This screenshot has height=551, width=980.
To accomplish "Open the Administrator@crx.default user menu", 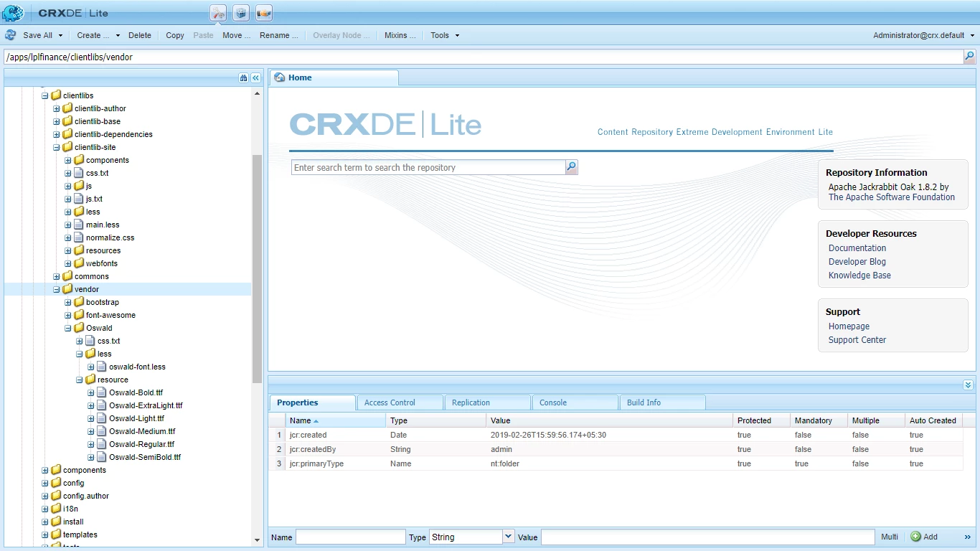I will [923, 35].
